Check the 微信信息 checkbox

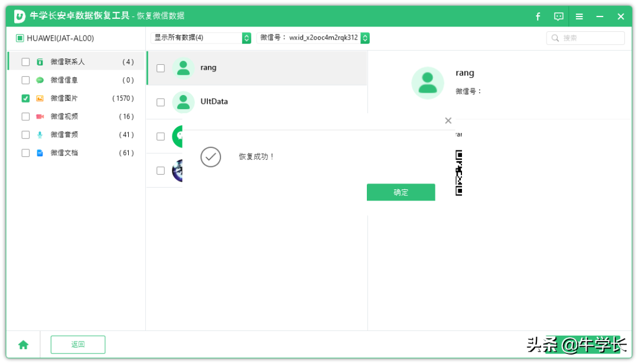(25, 80)
